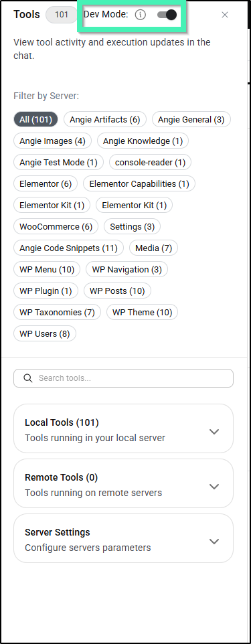Close the Tools panel with X
Screen dimensions: 251x644
tap(225, 15)
